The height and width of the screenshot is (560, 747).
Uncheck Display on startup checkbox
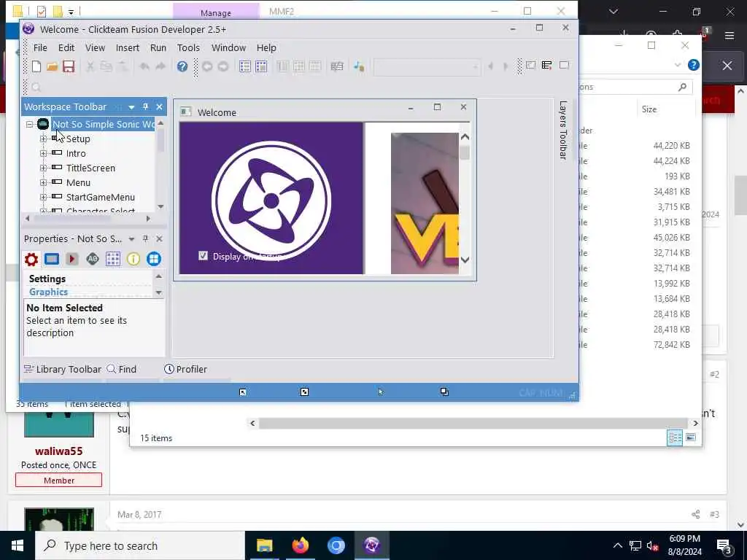203,256
